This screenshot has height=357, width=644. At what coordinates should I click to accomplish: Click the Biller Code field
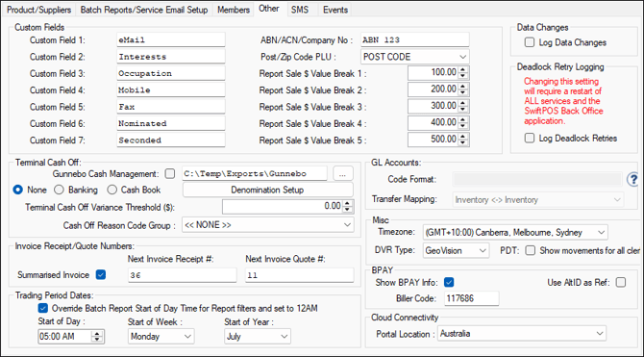click(x=472, y=298)
